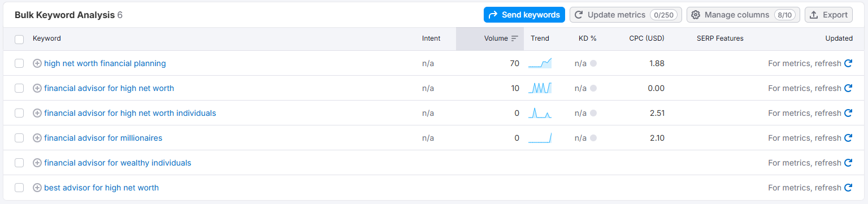Open keyword best advisor for high net worth
Screen dimensions: 868x204
point(102,188)
